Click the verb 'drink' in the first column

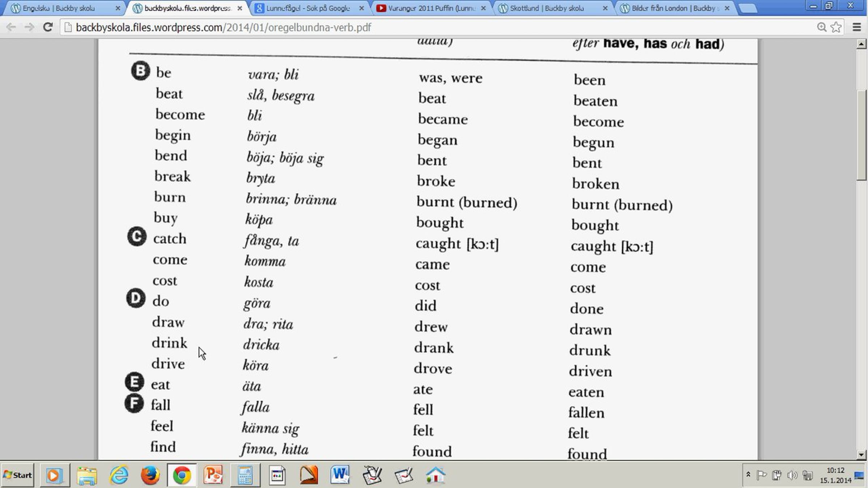170,342
